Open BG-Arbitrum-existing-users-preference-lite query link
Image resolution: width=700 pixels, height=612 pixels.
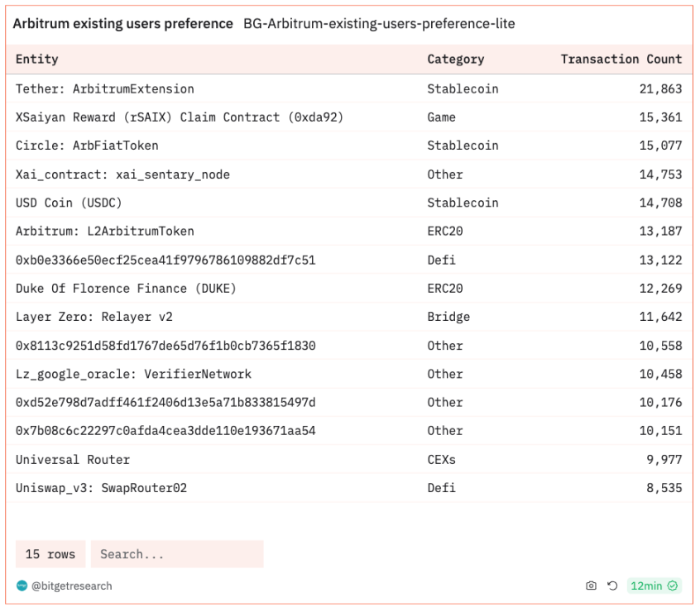tap(379, 24)
